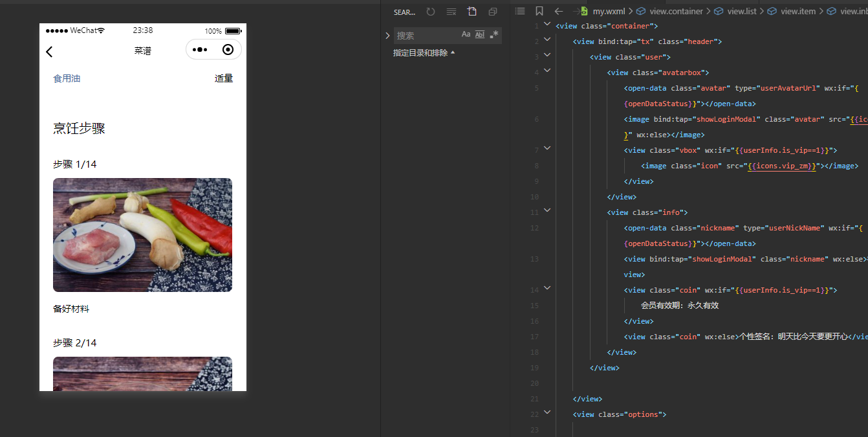Fold the avatarbox view on line 4
The height and width of the screenshot is (437, 868).
tap(547, 71)
